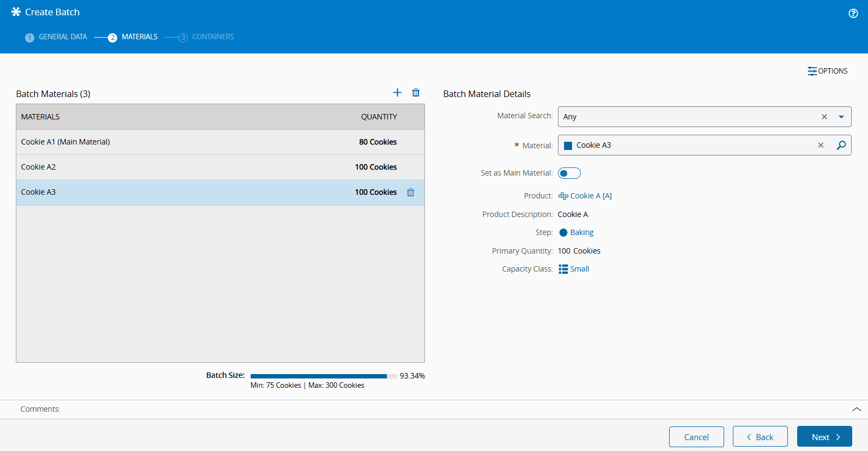Expand the Material Search dropdown arrow
The height and width of the screenshot is (451, 868).
pos(841,117)
